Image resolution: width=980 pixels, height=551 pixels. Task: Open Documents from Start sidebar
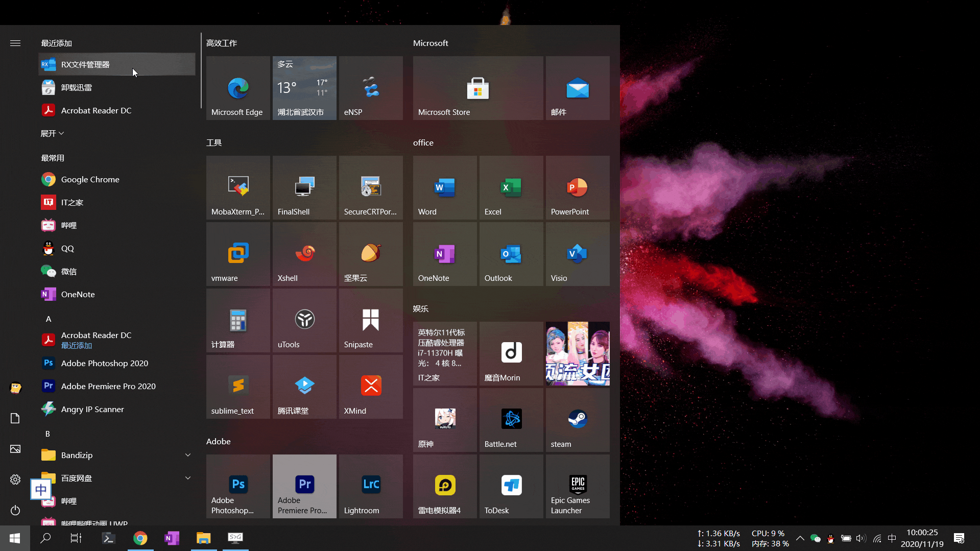pyautogui.click(x=15, y=418)
